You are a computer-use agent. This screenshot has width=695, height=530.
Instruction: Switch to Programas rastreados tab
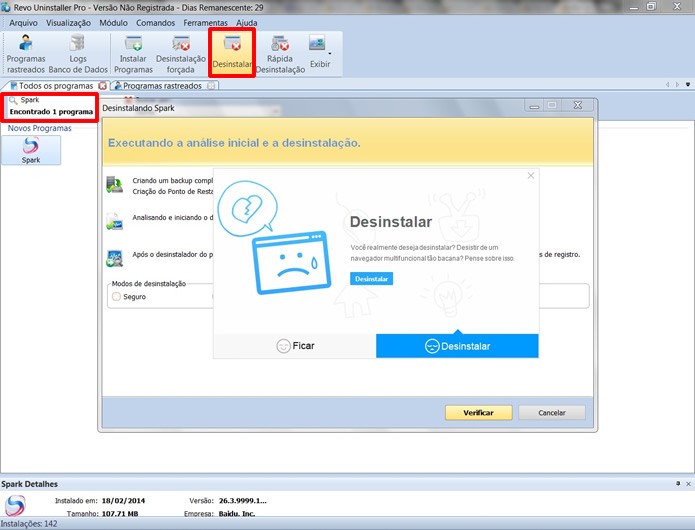click(162, 86)
